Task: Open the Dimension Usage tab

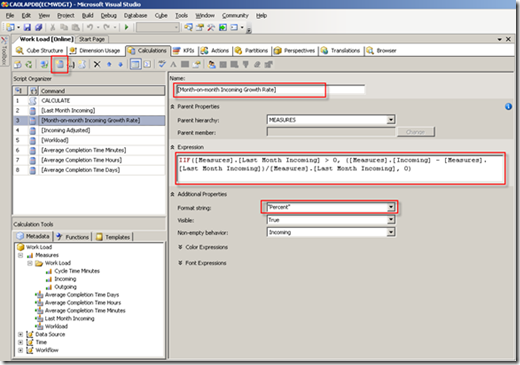Action: [x=95, y=51]
